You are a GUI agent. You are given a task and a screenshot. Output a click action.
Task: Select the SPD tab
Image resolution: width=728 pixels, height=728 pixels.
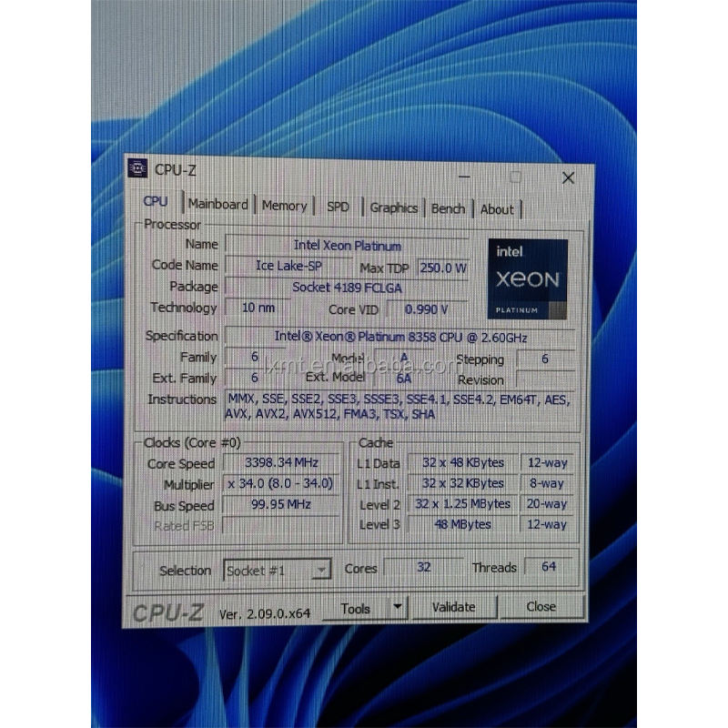coord(338,207)
